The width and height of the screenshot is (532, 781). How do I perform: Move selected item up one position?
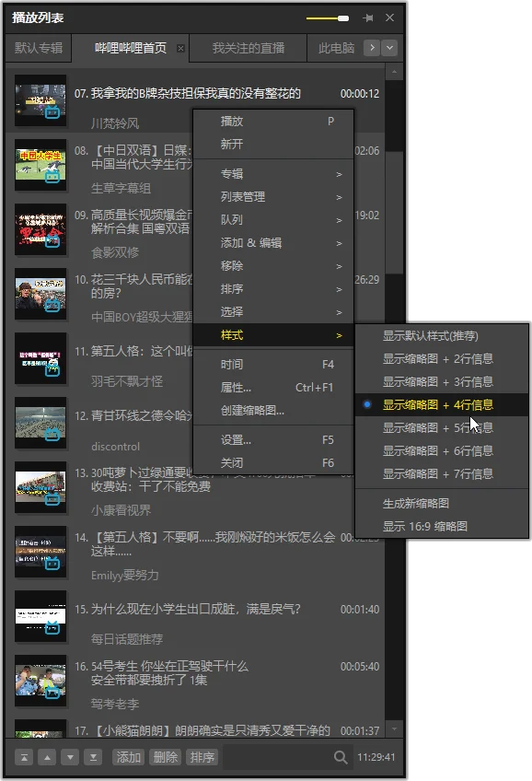pyautogui.click(x=47, y=758)
